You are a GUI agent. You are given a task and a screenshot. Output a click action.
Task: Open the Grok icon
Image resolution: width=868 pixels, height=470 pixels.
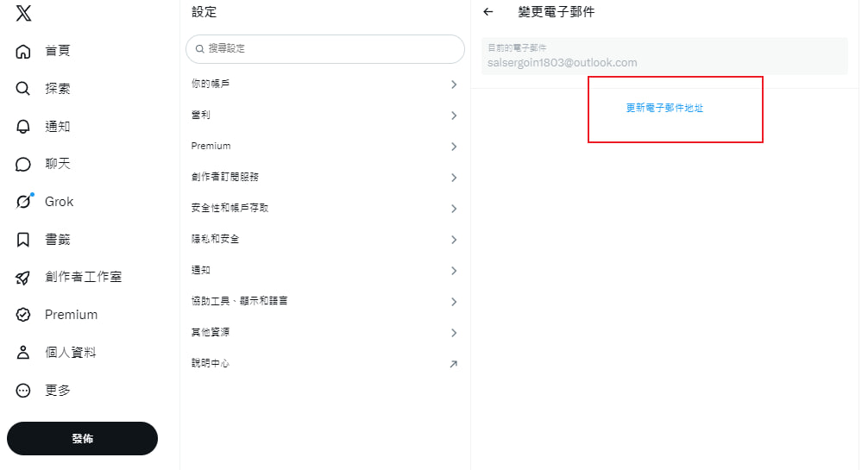[24, 201]
